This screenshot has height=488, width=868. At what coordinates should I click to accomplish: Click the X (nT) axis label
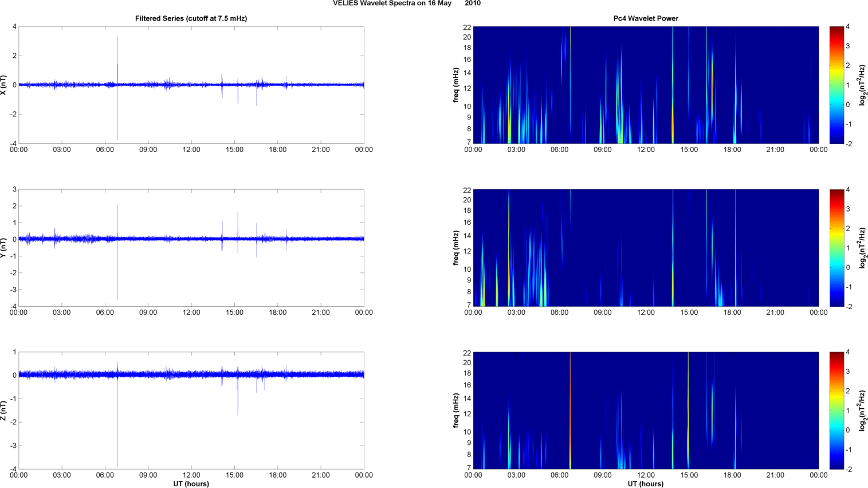tap(4, 85)
